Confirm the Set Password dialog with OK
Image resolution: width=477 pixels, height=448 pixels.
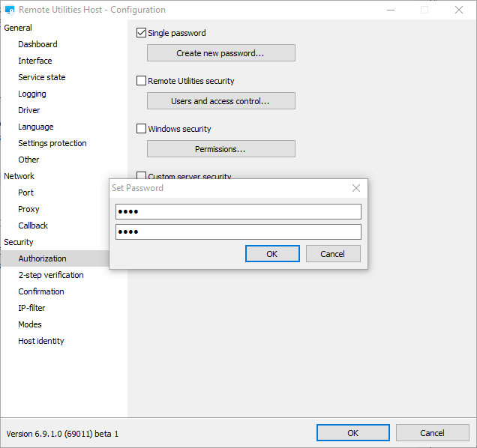pos(272,254)
